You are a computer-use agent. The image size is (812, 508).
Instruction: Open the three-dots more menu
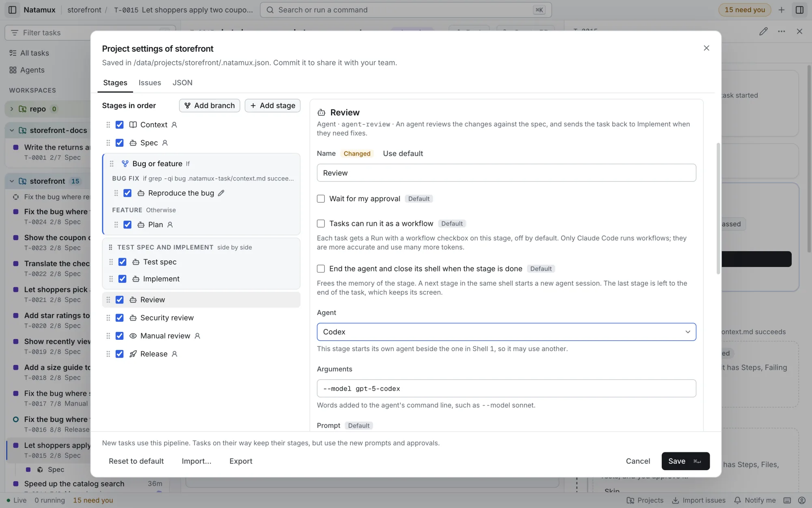point(781,31)
